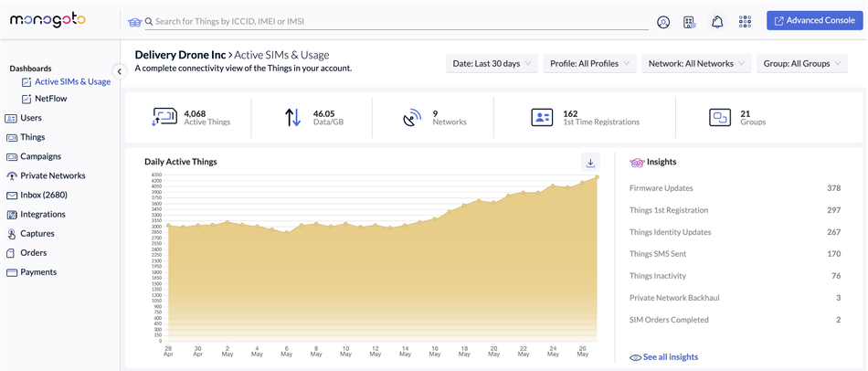Expand the Profile: All Profiles dropdown

590,64
